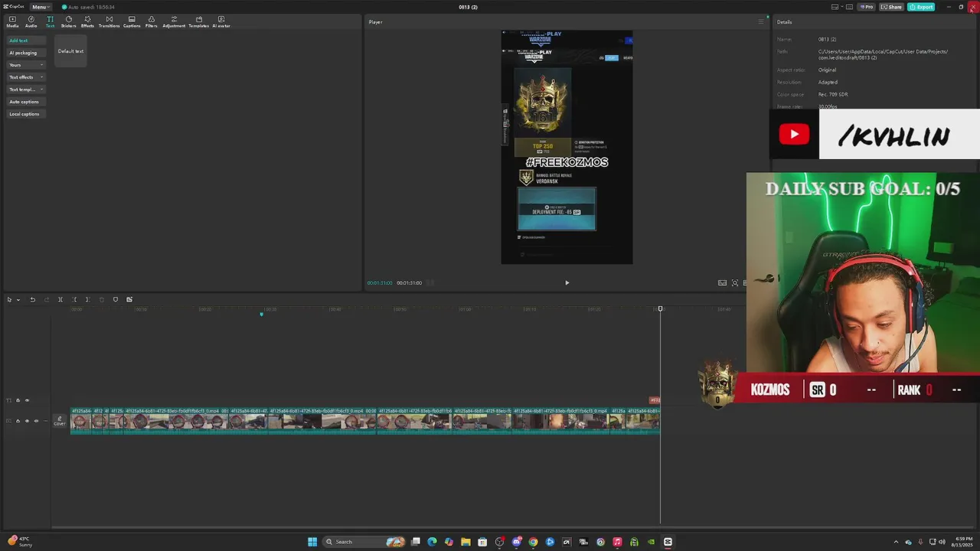This screenshot has width=980, height=551.
Task: Lock the main video track
Action: point(18,421)
